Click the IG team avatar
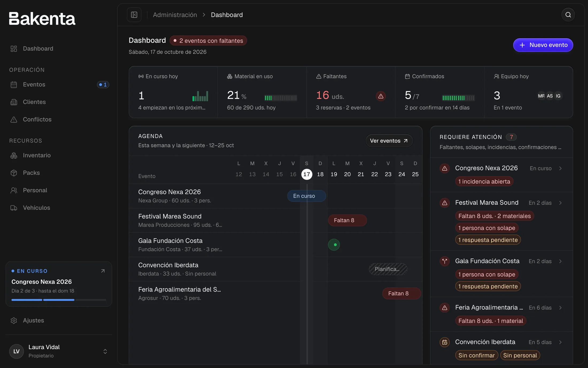This screenshot has height=368, width=588. [x=558, y=96]
